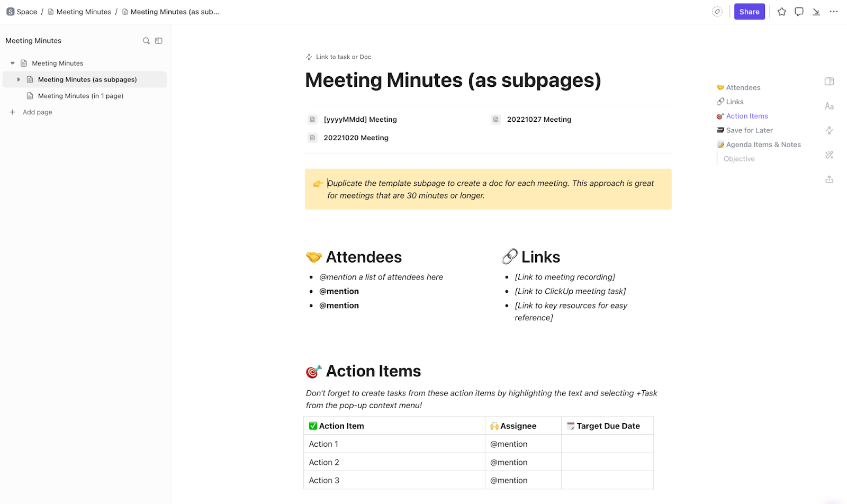Click the link icon beside Link to task
Screen dimensions: 847x504
click(x=309, y=57)
